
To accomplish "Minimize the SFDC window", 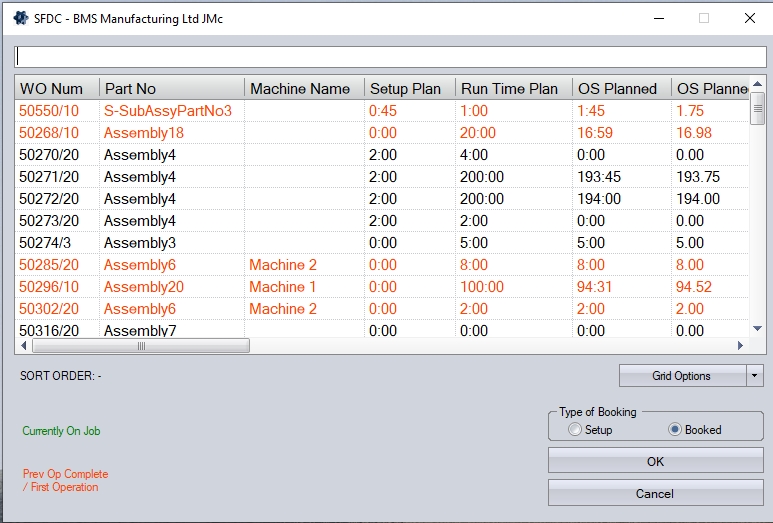I will [657, 18].
